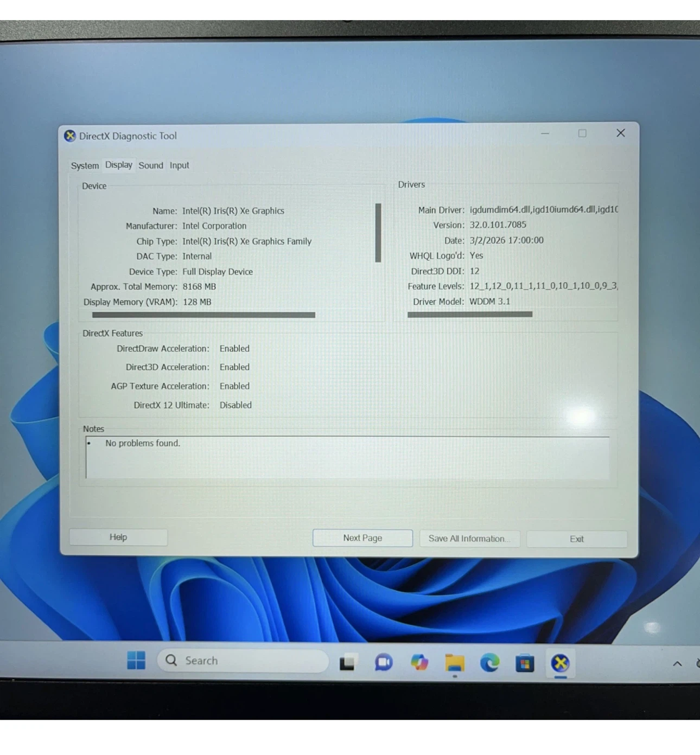Show hidden system tray icons
This screenshot has width=700, height=755.
677,664
